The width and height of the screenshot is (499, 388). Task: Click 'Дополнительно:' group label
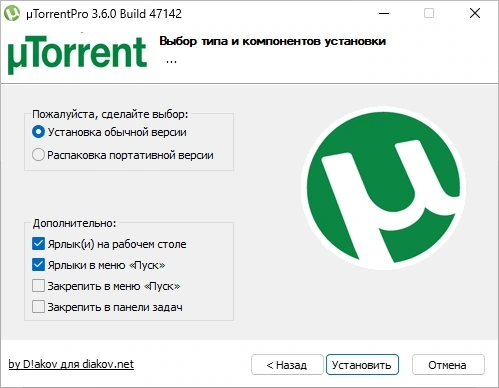pyautogui.click(x=74, y=223)
